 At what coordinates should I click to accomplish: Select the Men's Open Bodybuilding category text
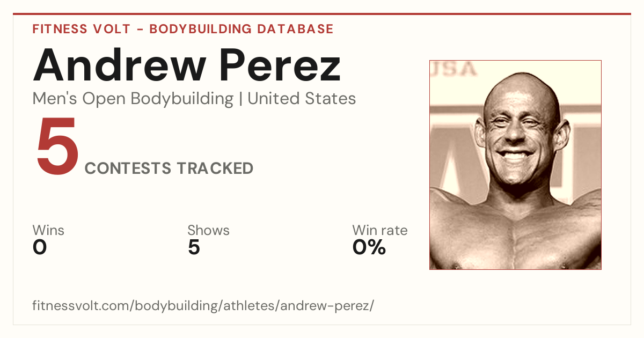point(133,99)
